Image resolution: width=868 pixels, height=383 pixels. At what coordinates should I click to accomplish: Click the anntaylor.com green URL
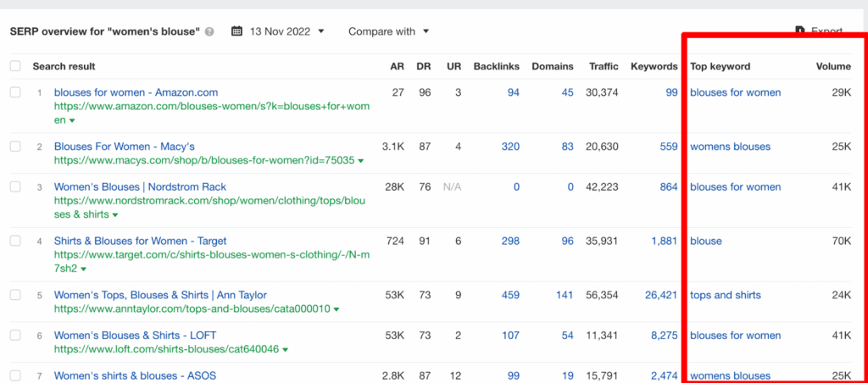192,308
